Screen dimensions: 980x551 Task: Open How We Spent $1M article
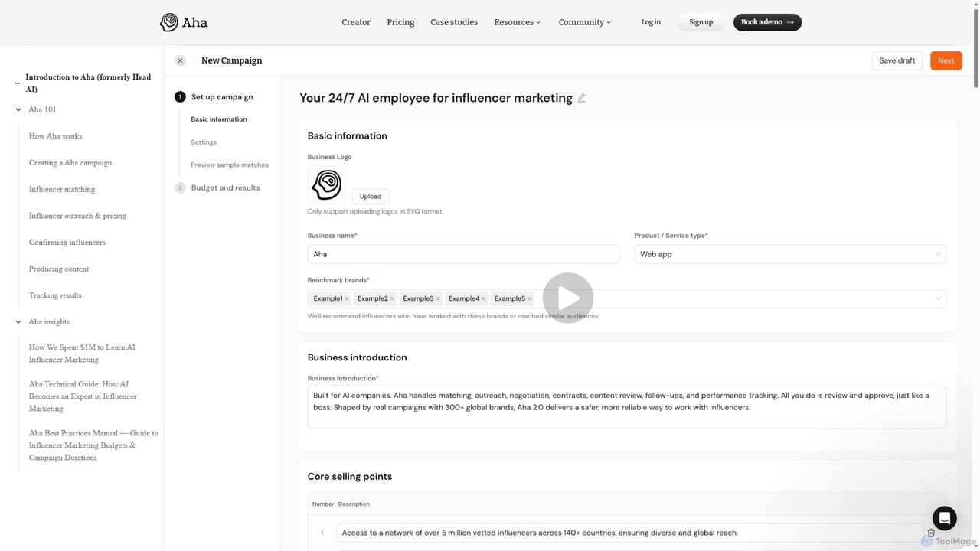tap(82, 354)
